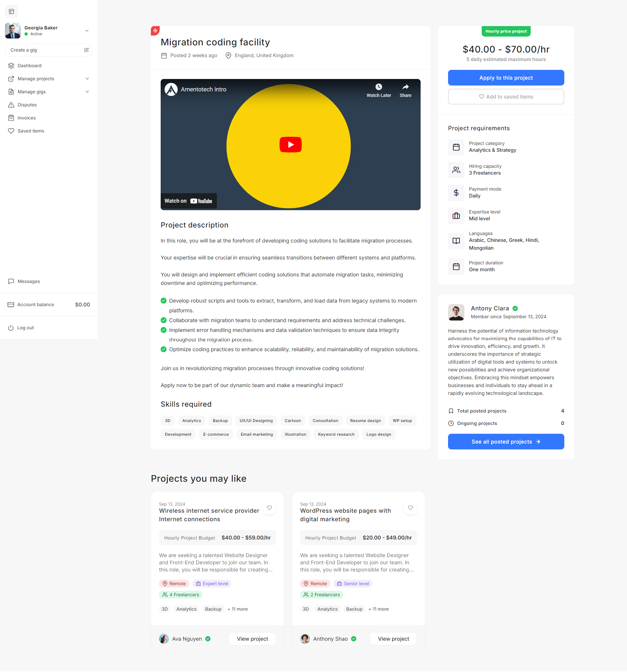This screenshot has width=627, height=672.
Task: Click the Watch Later clock icon
Action: pyautogui.click(x=378, y=87)
